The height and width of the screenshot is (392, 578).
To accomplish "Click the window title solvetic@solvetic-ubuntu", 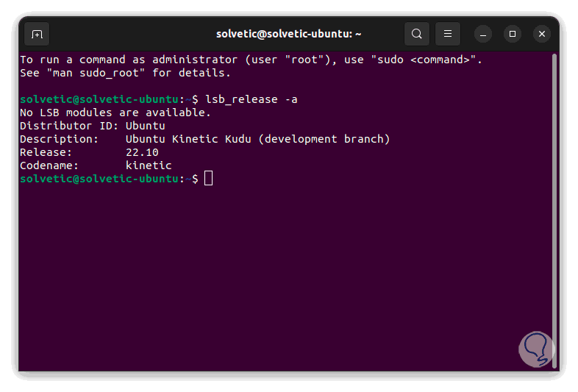I will pyautogui.click(x=288, y=34).
